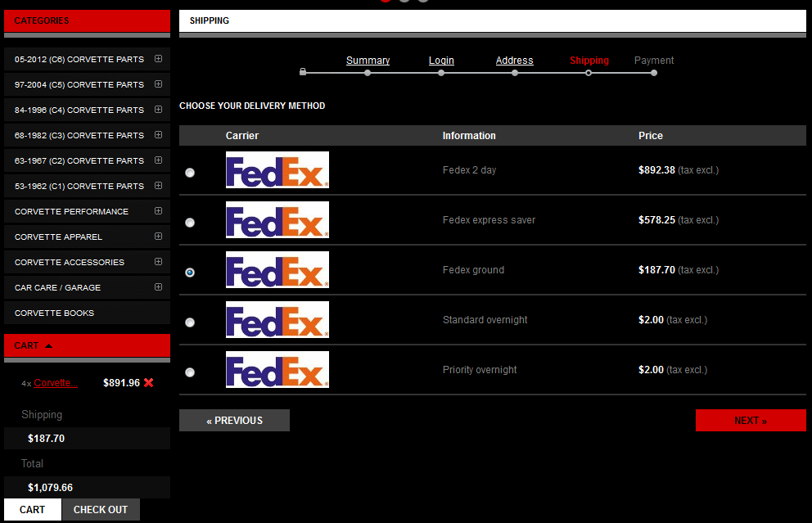Go to Summary checkout step
Viewport: 812px width, 523px height.
(368, 61)
